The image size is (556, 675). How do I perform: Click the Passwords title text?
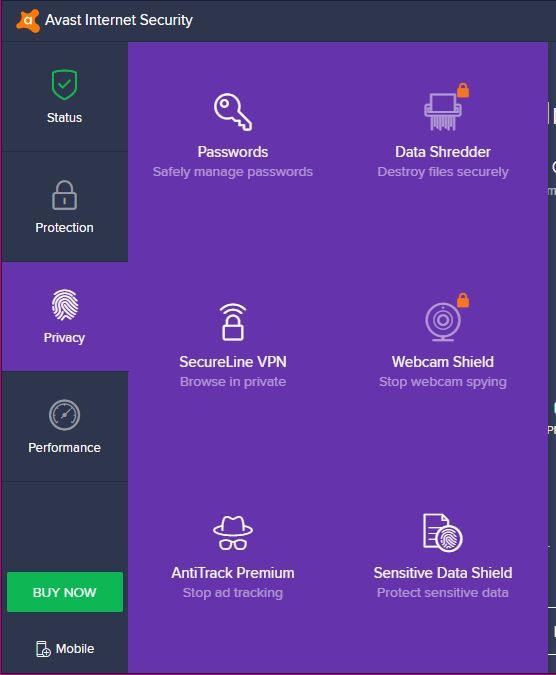(233, 152)
